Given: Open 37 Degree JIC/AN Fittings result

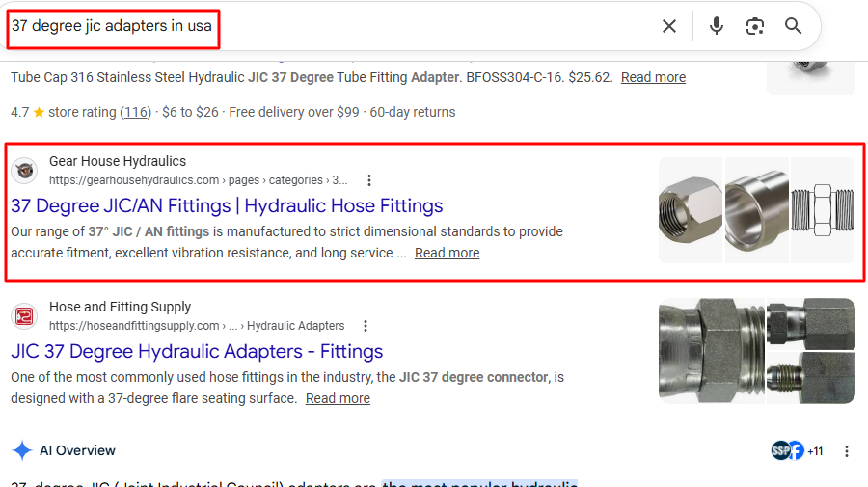Looking at the screenshot, I should (x=227, y=205).
